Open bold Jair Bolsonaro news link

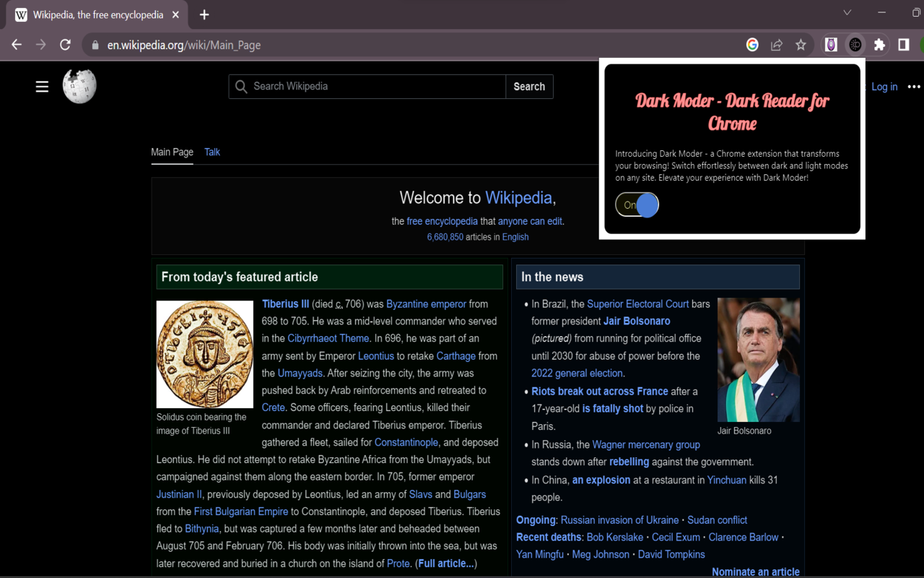coord(637,321)
